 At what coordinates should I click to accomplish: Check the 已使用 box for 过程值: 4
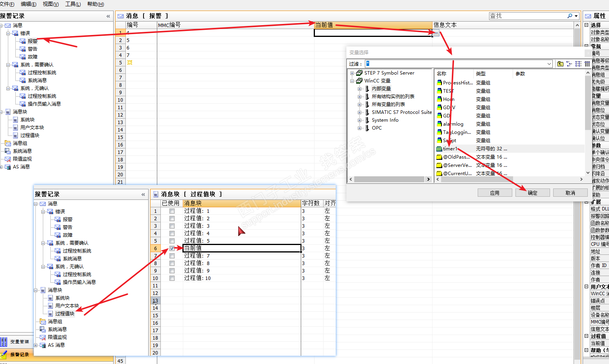(172, 234)
